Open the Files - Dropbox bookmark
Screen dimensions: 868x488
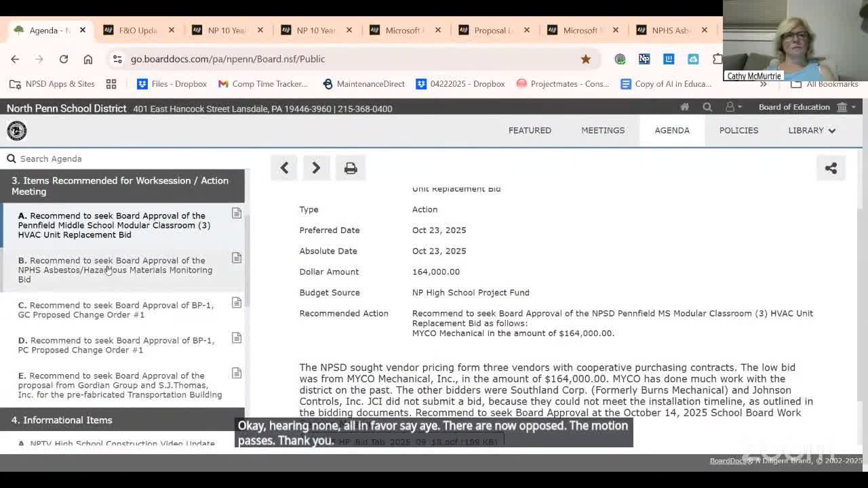172,84
